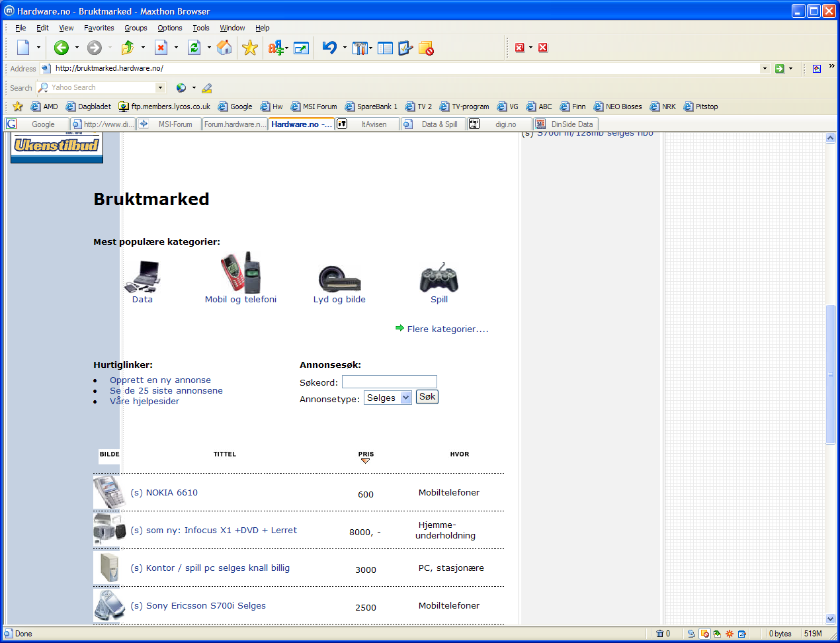Click the favorites star on links bar
Viewport: 840px width, 643px height.
[x=18, y=106]
